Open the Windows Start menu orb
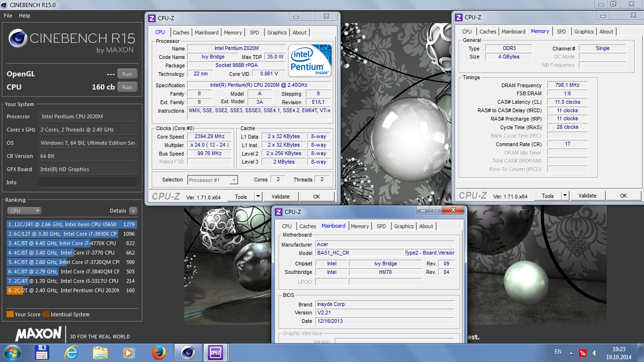The height and width of the screenshot is (362, 644). tap(12, 352)
